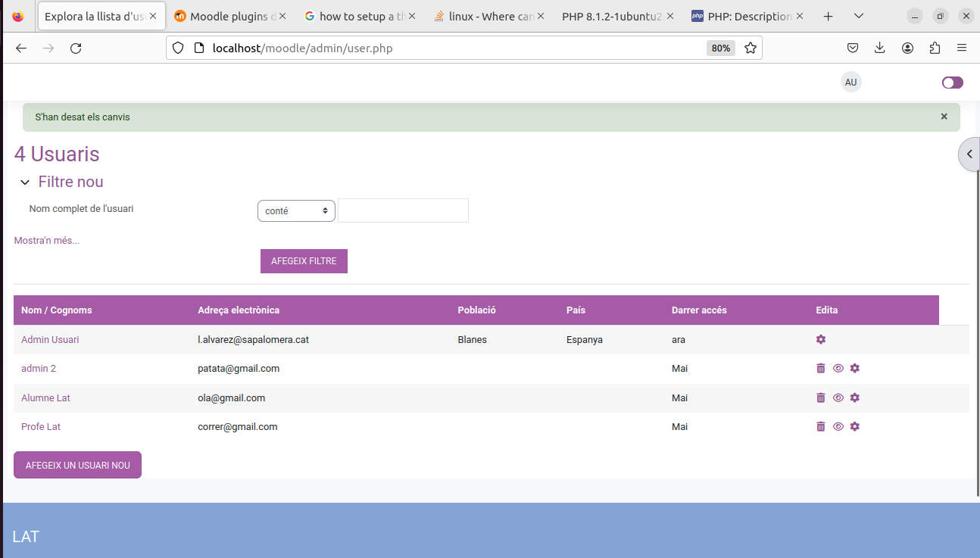Suspend admin 2 using the eye icon
The width and height of the screenshot is (980, 558).
838,368
